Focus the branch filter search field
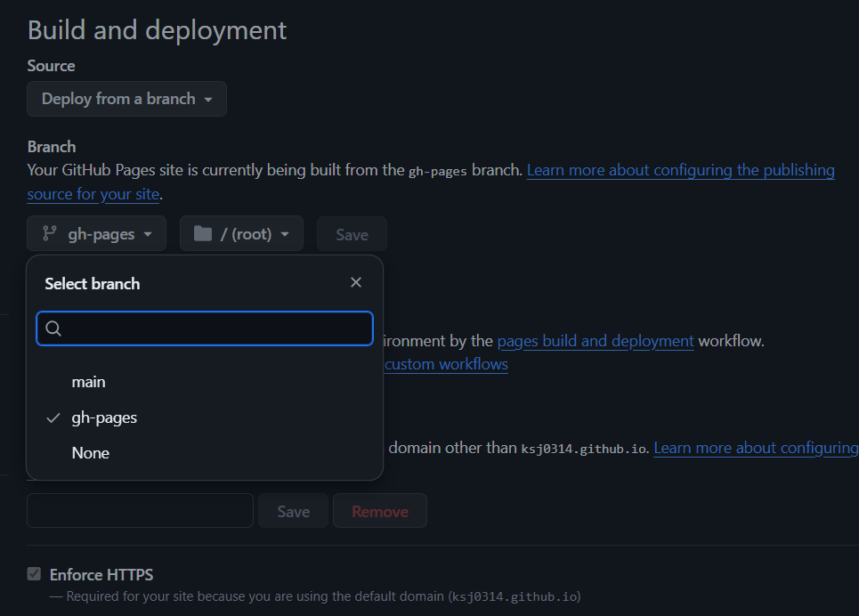Image resolution: width=859 pixels, height=616 pixels. click(205, 328)
